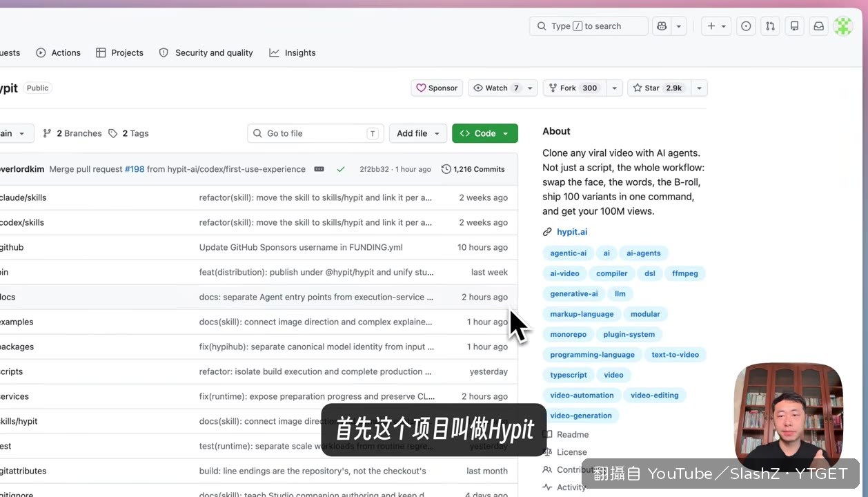Viewport: 868px width, 497px height.
Task: Select the agentic-ai topic tag
Action: [568, 253]
